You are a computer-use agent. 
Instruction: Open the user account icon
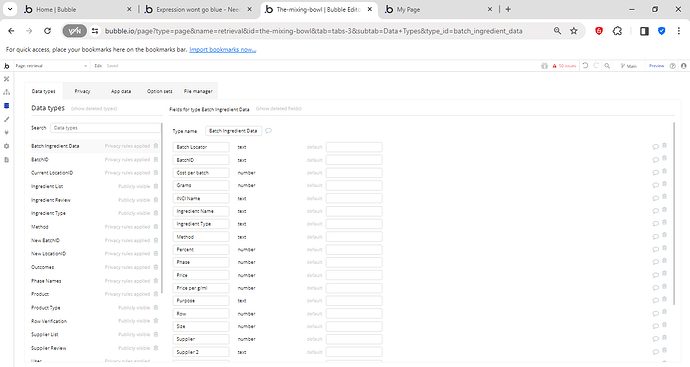(683, 66)
